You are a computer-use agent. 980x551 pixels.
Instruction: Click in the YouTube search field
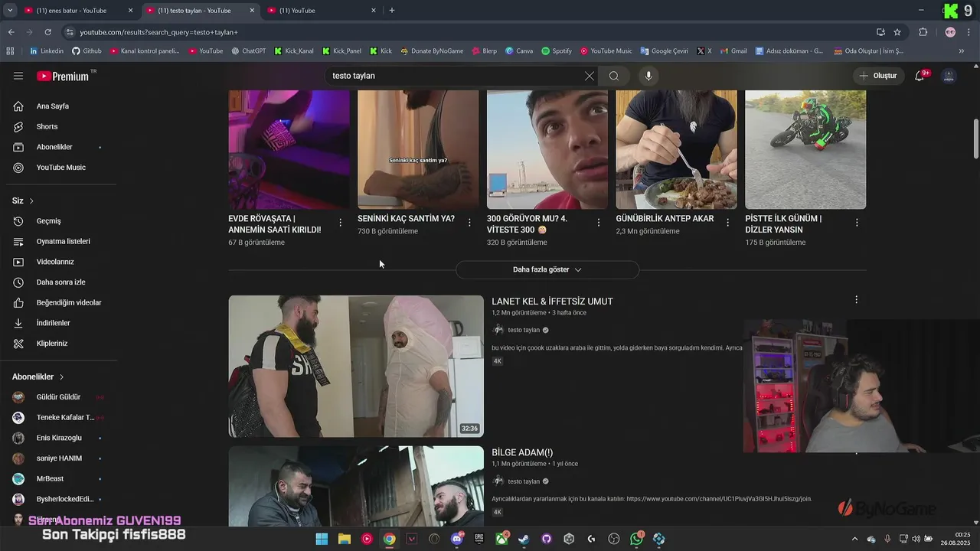(x=456, y=76)
